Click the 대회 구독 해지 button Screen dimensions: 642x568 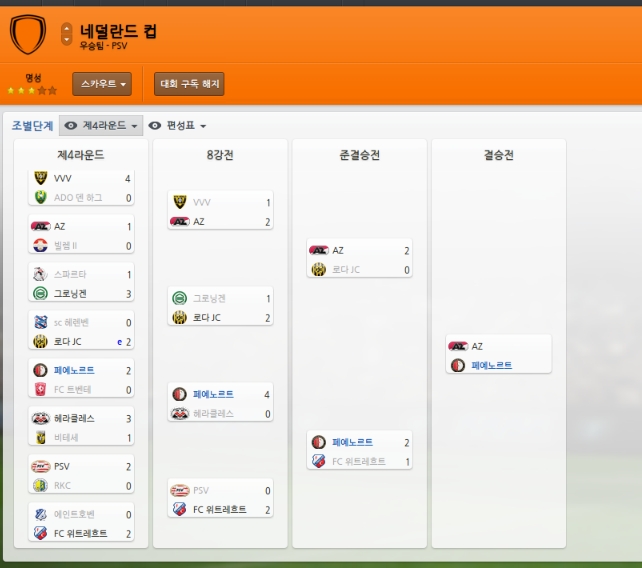(x=189, y=84)
